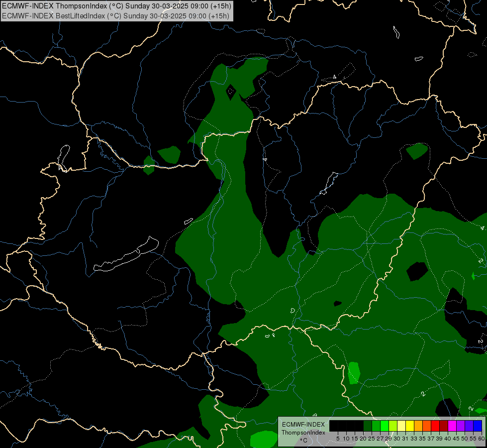Image resolution: width=487 pixels, height=448 pixels.
Task: Click the legend tick label 27
Action: point(380,439)
